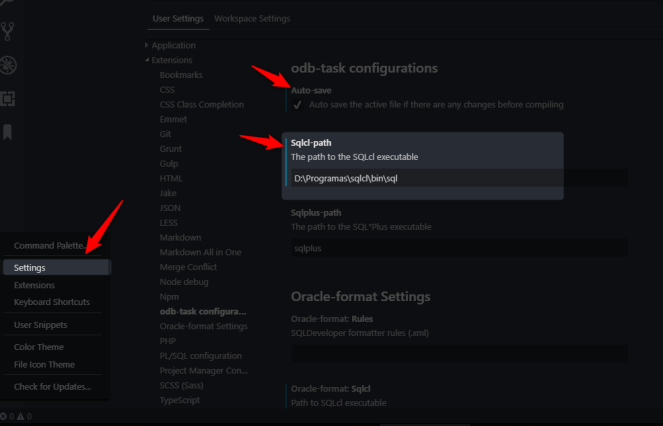
Task: Click the Sqlcl-path input field
Action: tap(425, 178)
